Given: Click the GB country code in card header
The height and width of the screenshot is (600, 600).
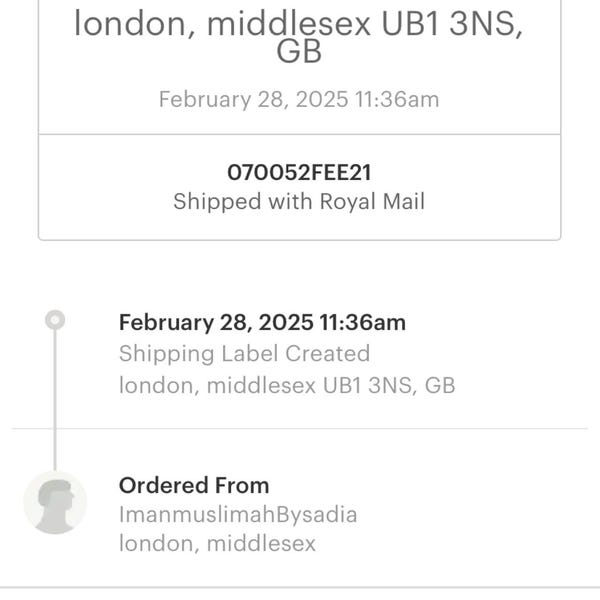Looking at the screenshot, I should (299, 52).
